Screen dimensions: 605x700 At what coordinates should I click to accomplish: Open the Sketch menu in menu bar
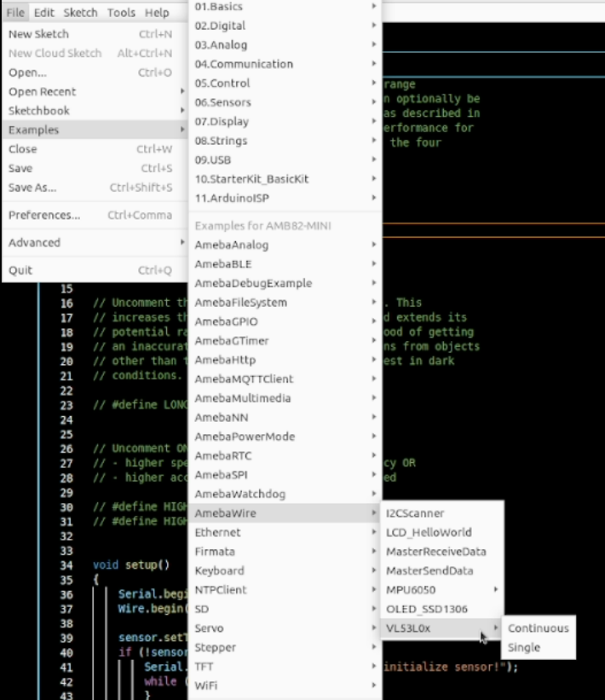click(80, 13)
